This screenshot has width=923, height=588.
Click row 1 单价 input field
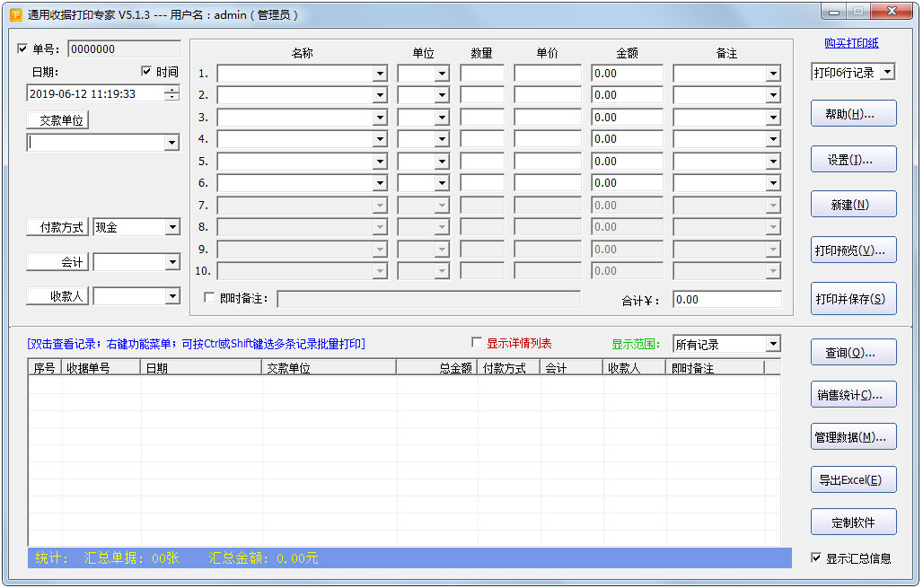click(x=548, y=74)
